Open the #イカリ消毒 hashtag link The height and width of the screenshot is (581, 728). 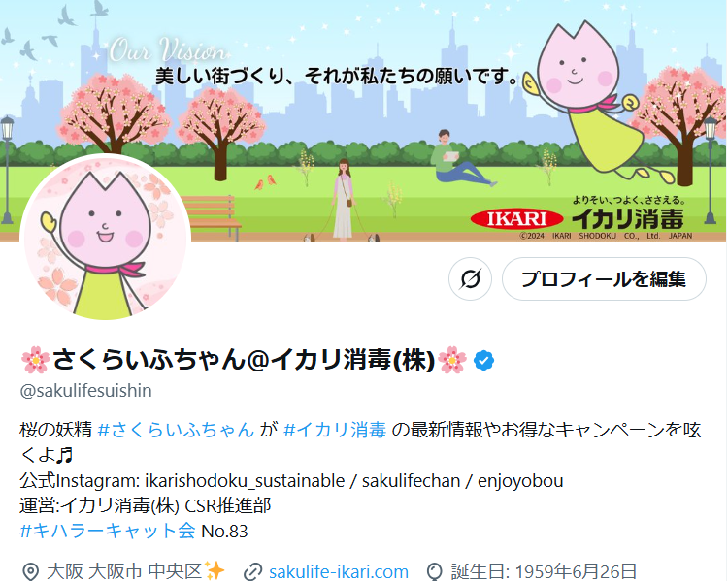click(335, 430)
